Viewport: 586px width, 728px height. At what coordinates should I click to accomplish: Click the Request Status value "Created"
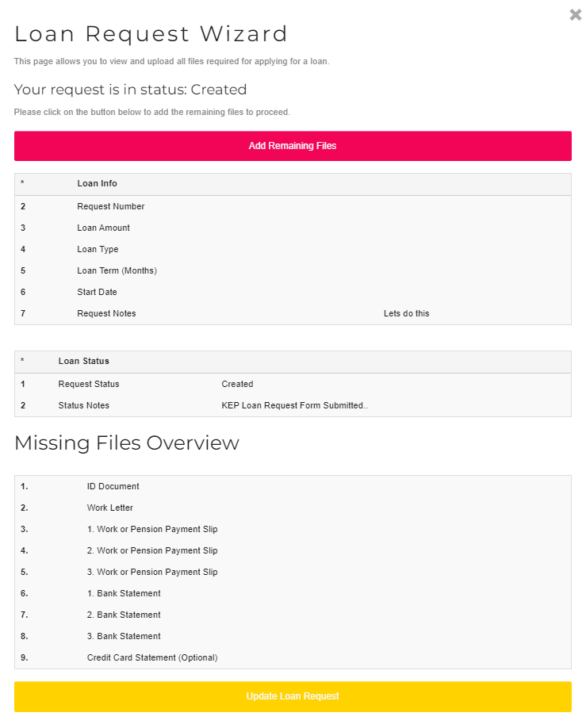237,384
